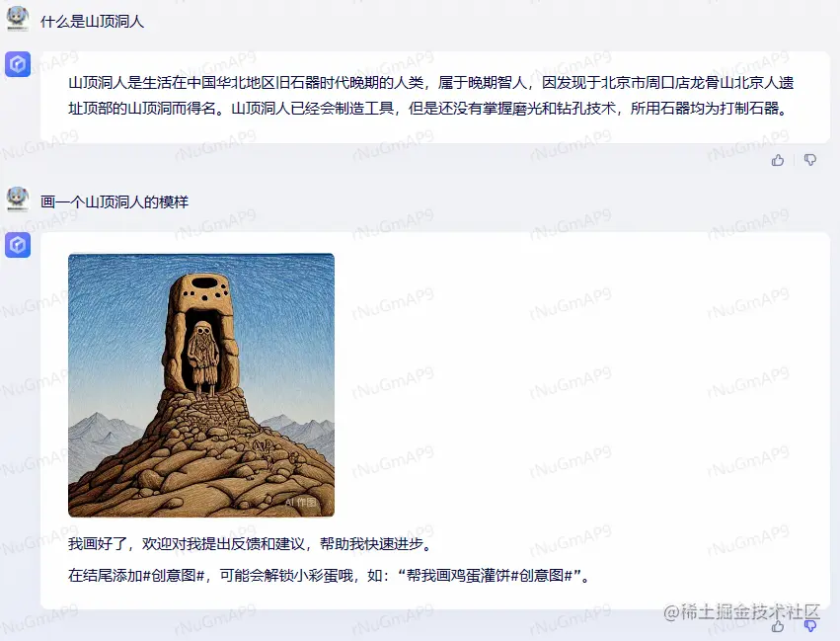Click the AI 作图 label on image
This screenshot has height=641, width=840.
300,502
